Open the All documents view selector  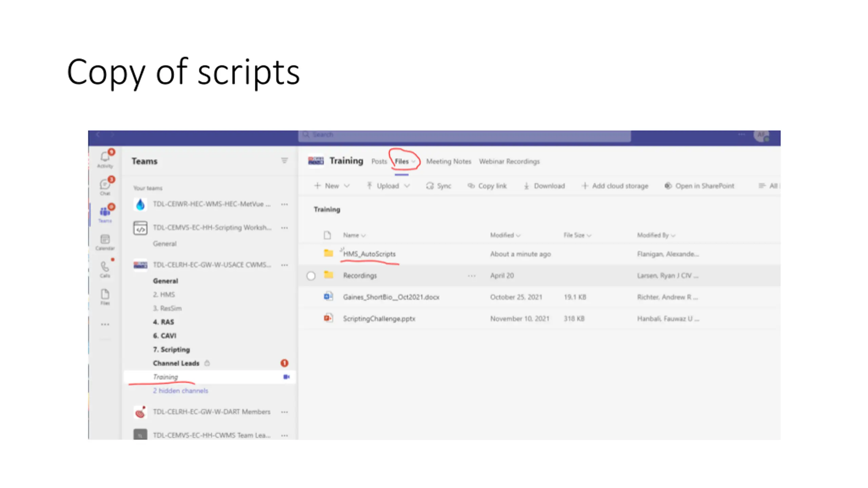coord(769,186)
